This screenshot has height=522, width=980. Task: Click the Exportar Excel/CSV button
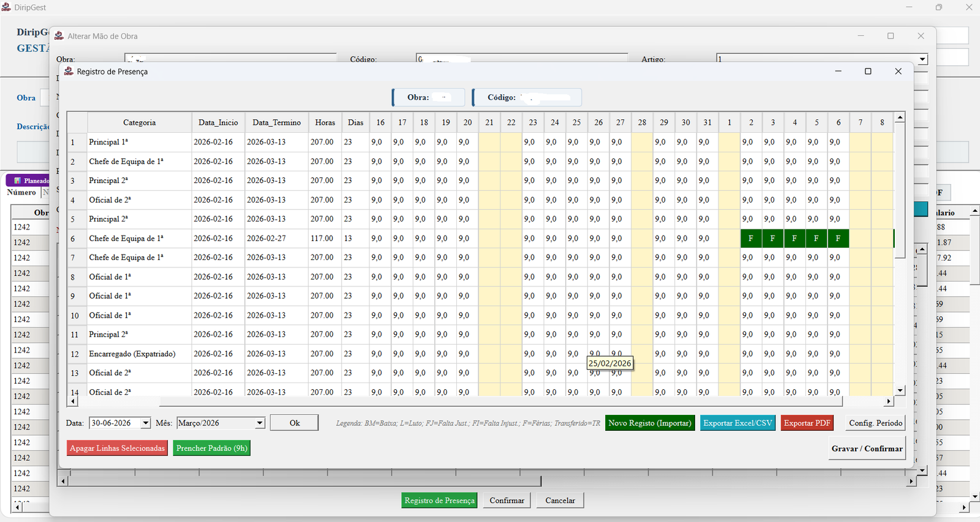(737, 423)
